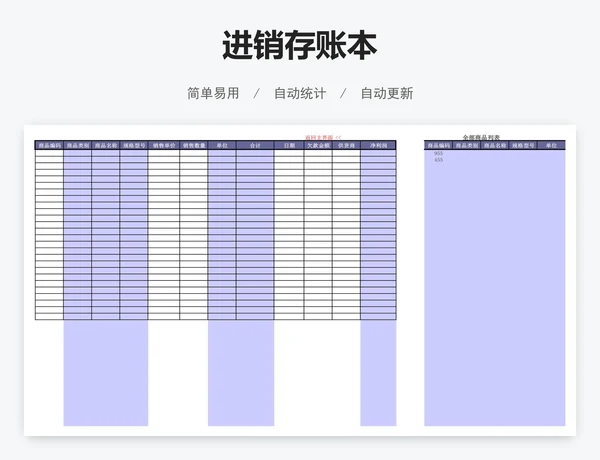Click the first empty cell under 销售单价
Image resolution: width=600 pixels, height=460 pixels.
(x=164, y=153)
